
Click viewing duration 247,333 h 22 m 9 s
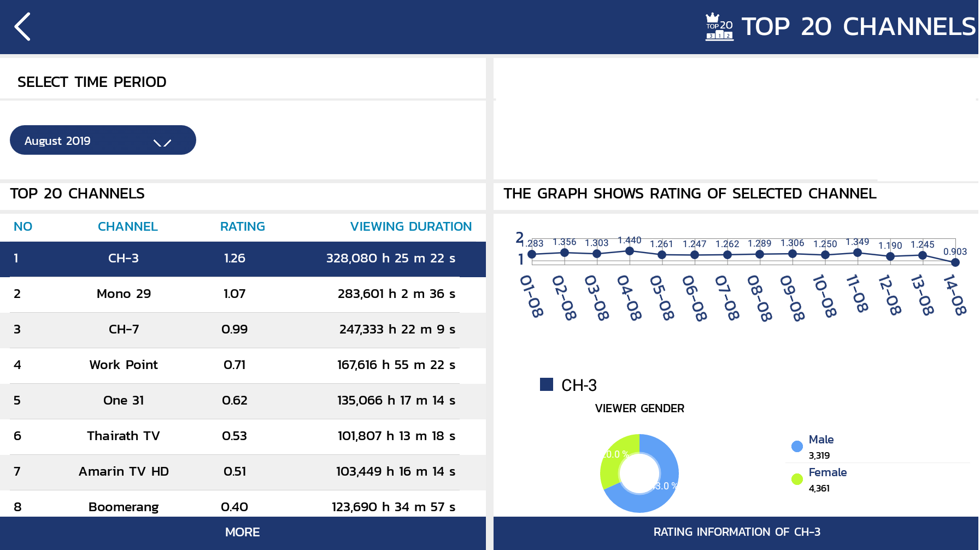tap(397, 330)
